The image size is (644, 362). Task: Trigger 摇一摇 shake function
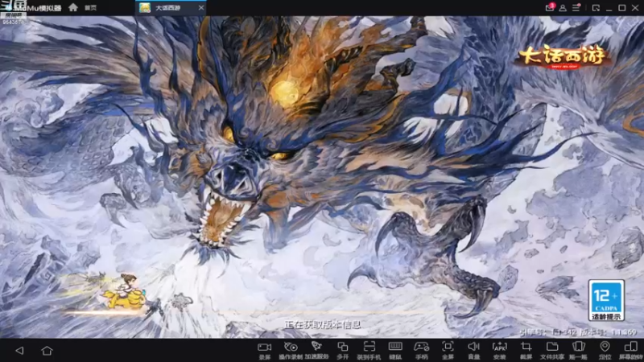(578, 351)
